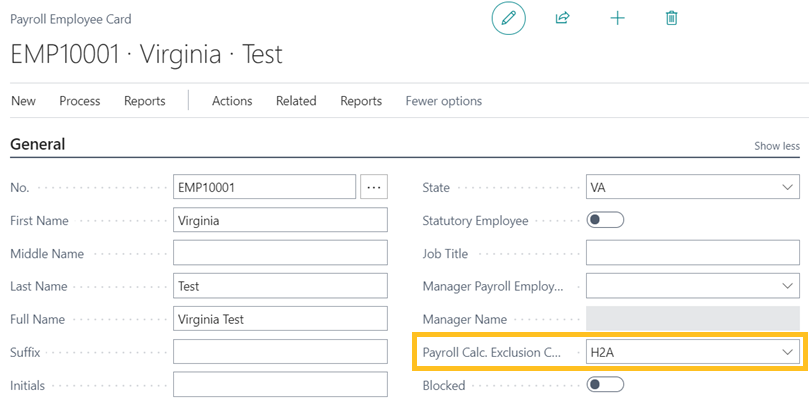Open the Related menu

tap(296, 101)
